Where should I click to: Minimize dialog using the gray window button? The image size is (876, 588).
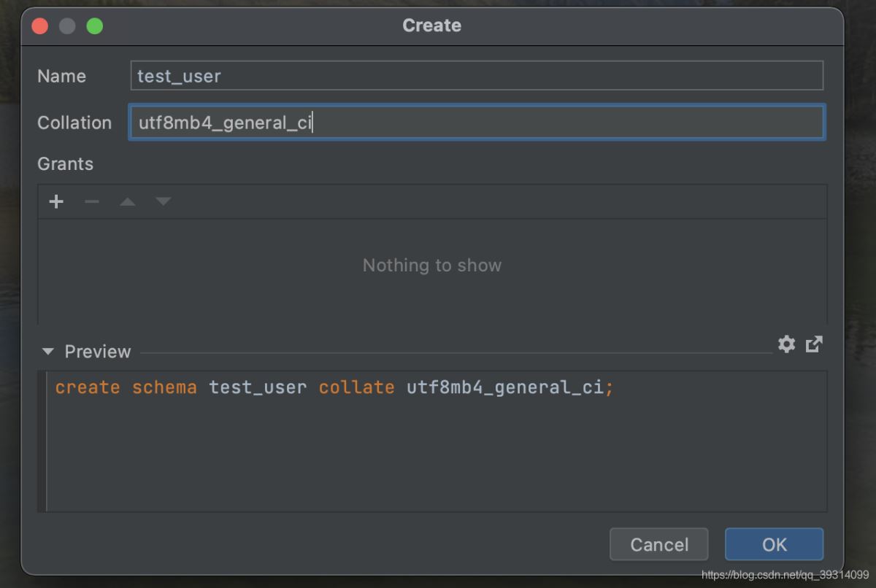pyautogui.click(x=67, y=26)
